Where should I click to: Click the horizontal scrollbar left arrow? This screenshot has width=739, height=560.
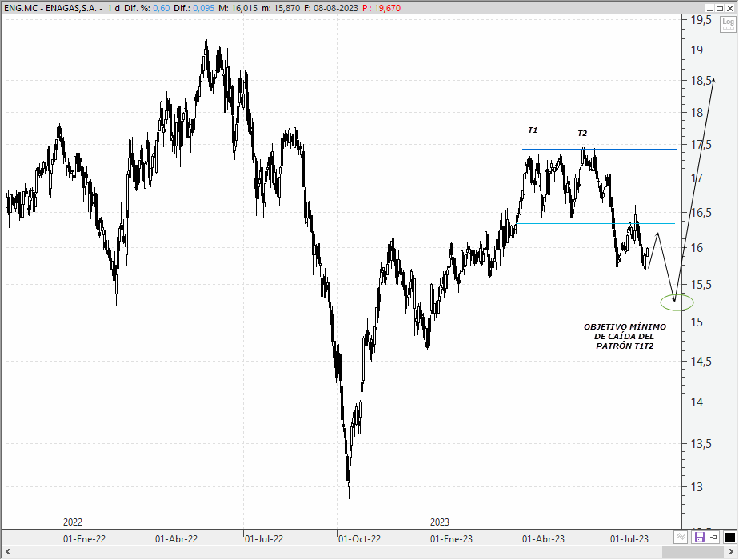pos(7,551)
